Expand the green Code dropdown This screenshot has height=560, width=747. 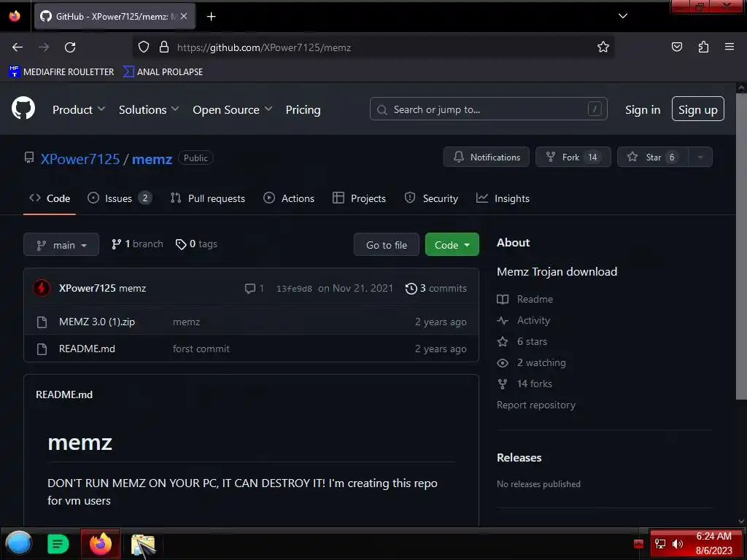[452, 245]
